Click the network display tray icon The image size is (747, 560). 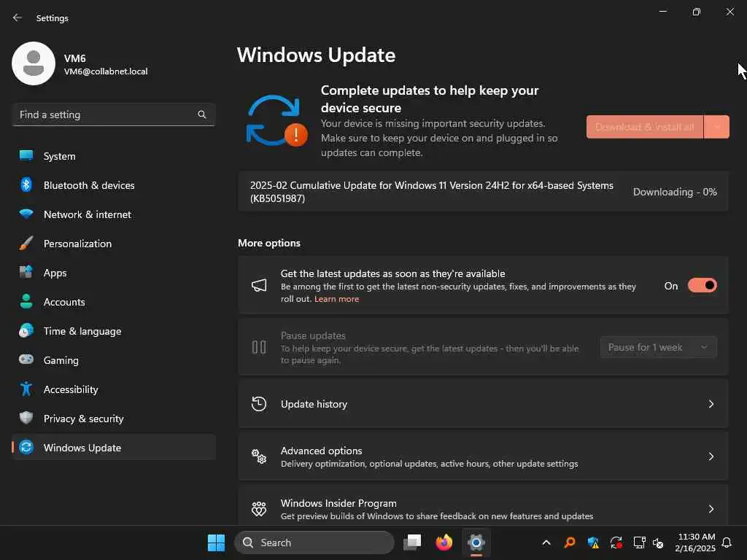639,542
